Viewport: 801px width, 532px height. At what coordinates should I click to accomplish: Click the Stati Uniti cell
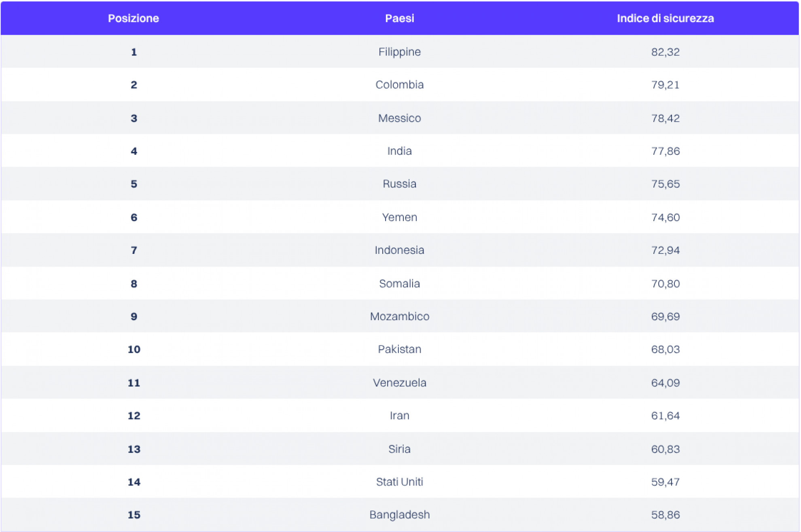click(399, 481)
